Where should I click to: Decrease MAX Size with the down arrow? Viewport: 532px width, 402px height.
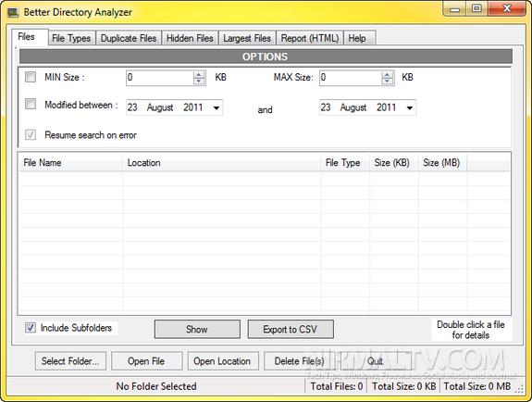pos(387,81)
